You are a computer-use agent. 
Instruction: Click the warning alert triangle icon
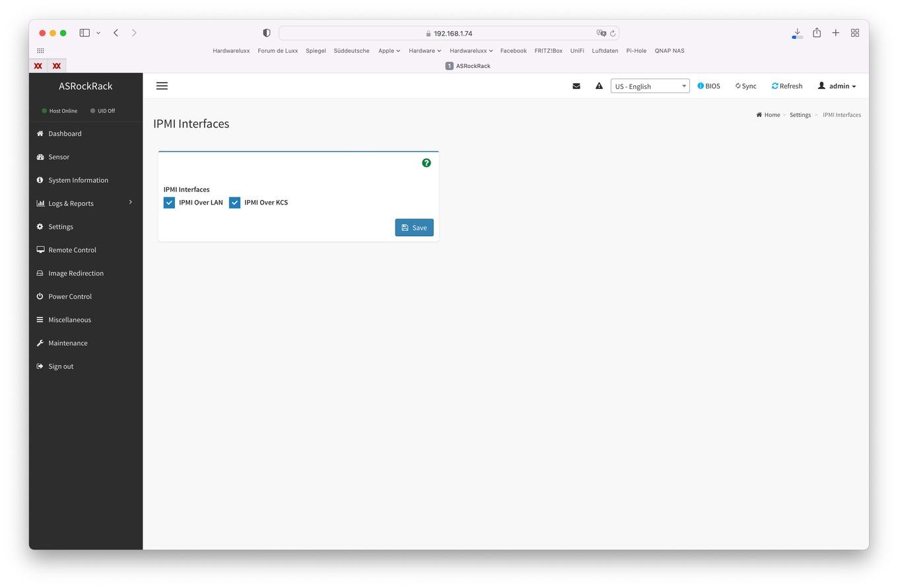(599, 86)
